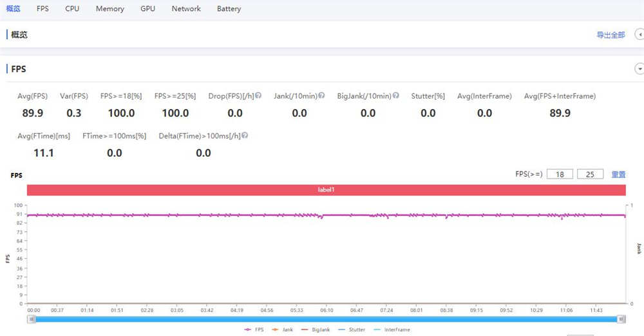Click the FPS threshold field showing 18
This screenshot has height=336, width=644.
point(560,174)
